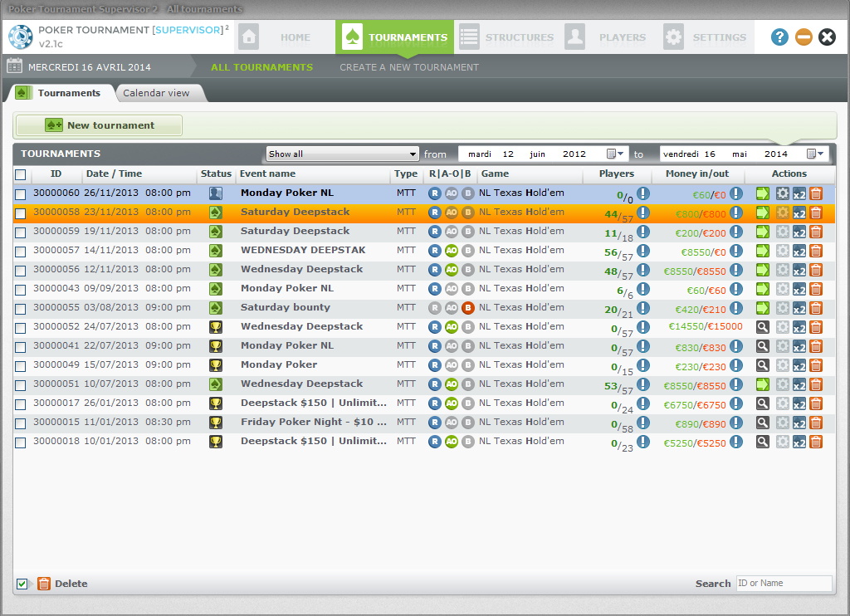Click the ID or Name search field
The width and height of the screenshot is (850, 616).
pyautogui.click(x=783, y=584)
